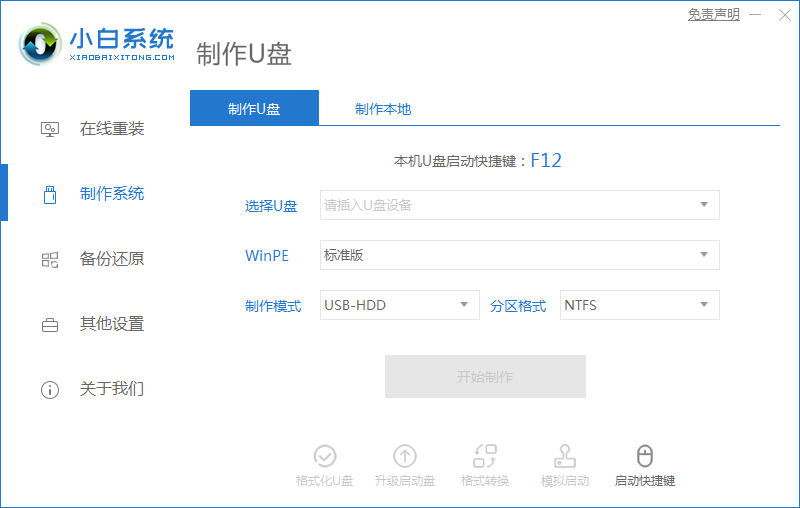Image resolution: width=800 pixels, height=508 pixels.
Task: Open the 免责声明 link
Action: (713, 14)
